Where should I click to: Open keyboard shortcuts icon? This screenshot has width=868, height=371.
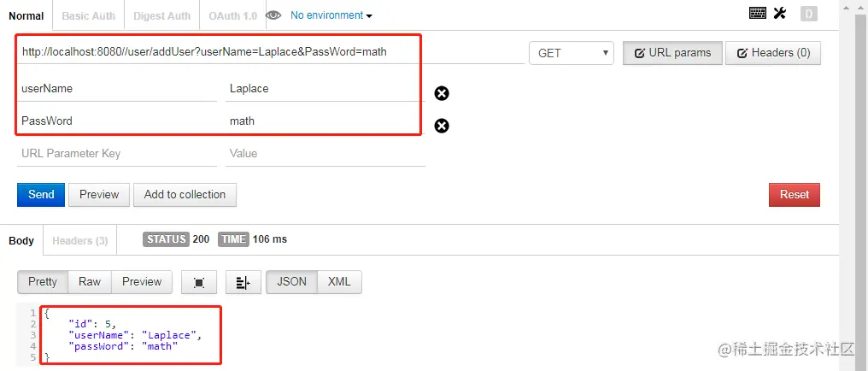(757, 14)
